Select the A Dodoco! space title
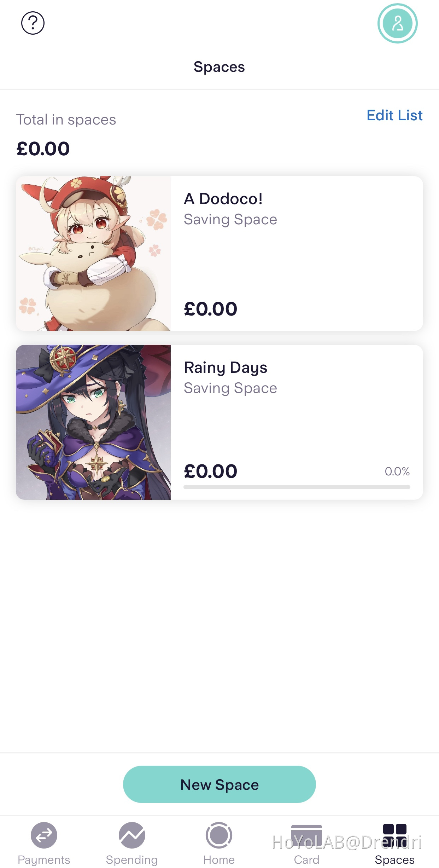The height and width of the screenshot is (868, 439). point(223,199)
